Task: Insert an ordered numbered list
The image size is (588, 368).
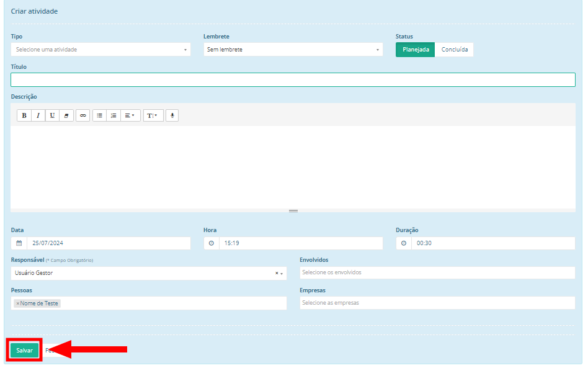Action: [114, 115]
